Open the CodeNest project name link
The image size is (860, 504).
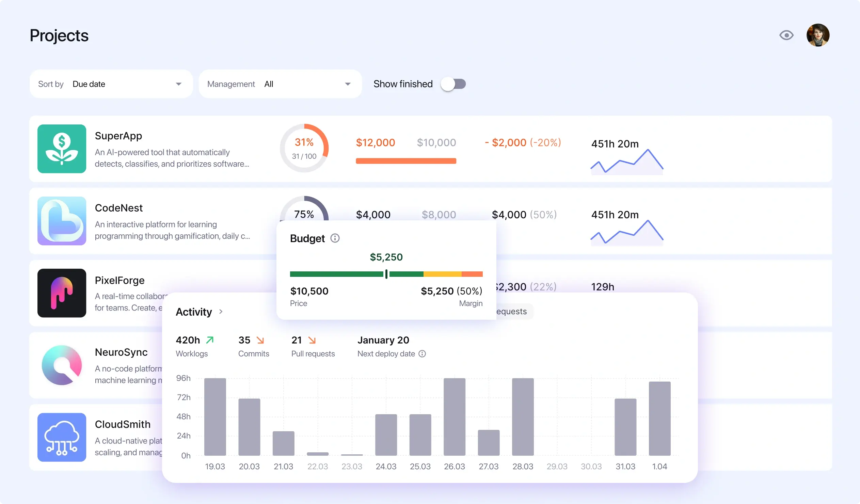118,208
